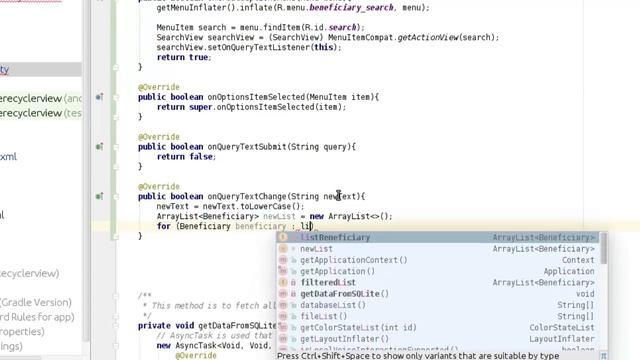Image resolution: width=640 pixels, height=360 pixels.
Task: Click the field icon of filteredList suggestion
Action: 283,282
